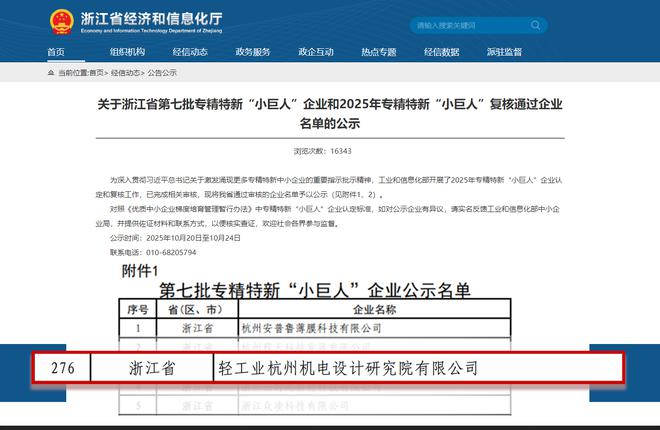Click the 附件1 heading

click(x=140, y=271)
